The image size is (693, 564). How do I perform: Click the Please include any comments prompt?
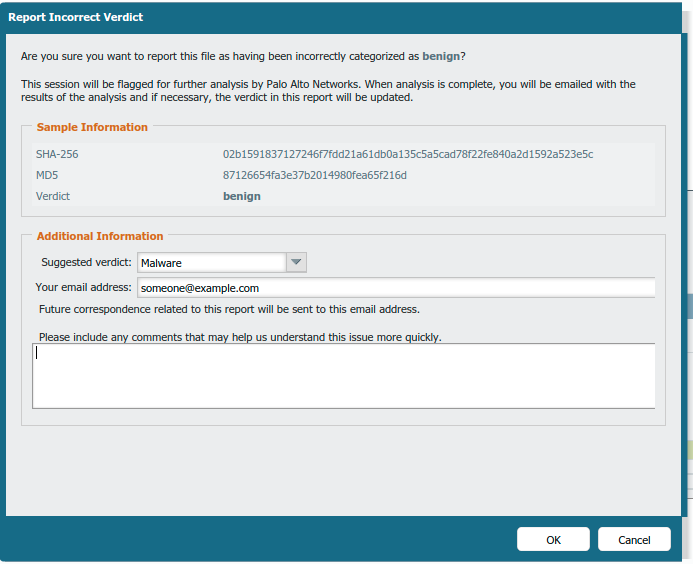(240, 337)
